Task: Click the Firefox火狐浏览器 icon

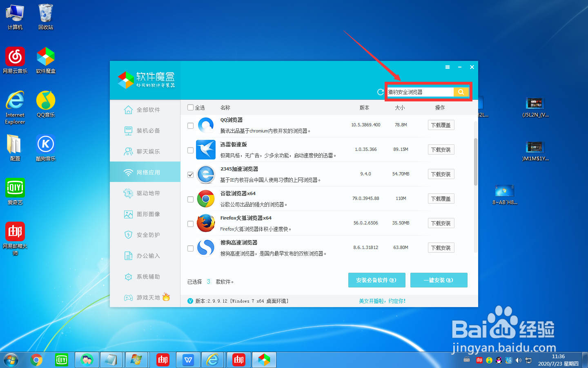Action: click(206, 223)
